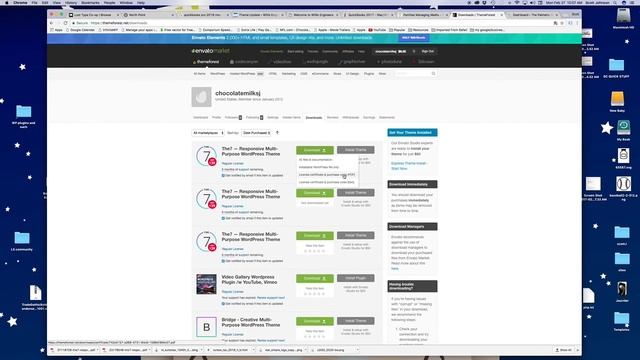This screenshot has height=360, width=640.
Task: Open the shopping cart icon in header
Action: (413, 51)
